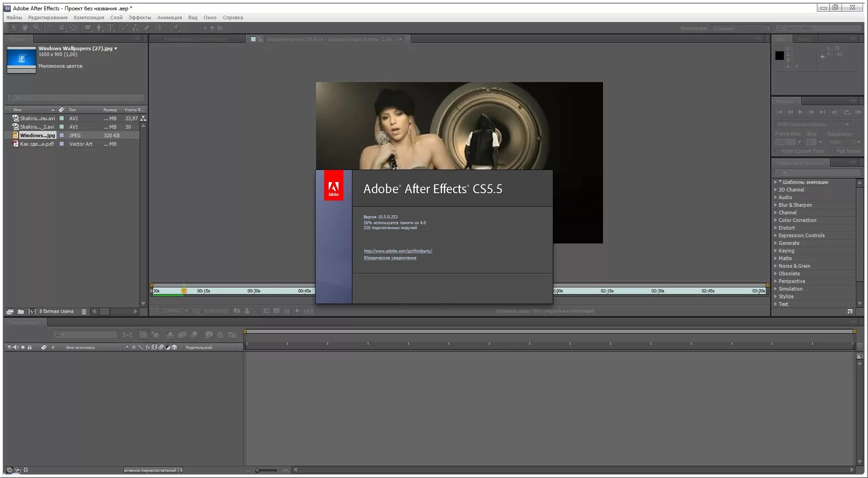Expand the Distort effects category
868x478 pixels.
(775, 228)
